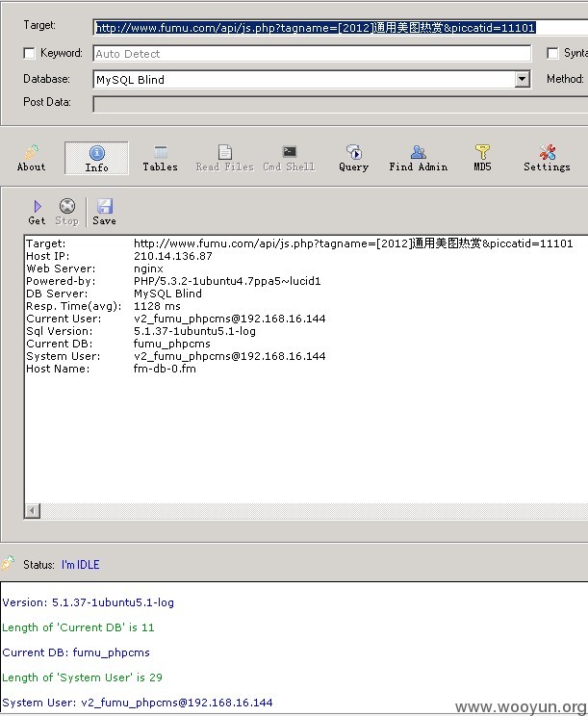Click log line Length of 'System User' is 29
The image size is (588, 716).
coord(82,678)
